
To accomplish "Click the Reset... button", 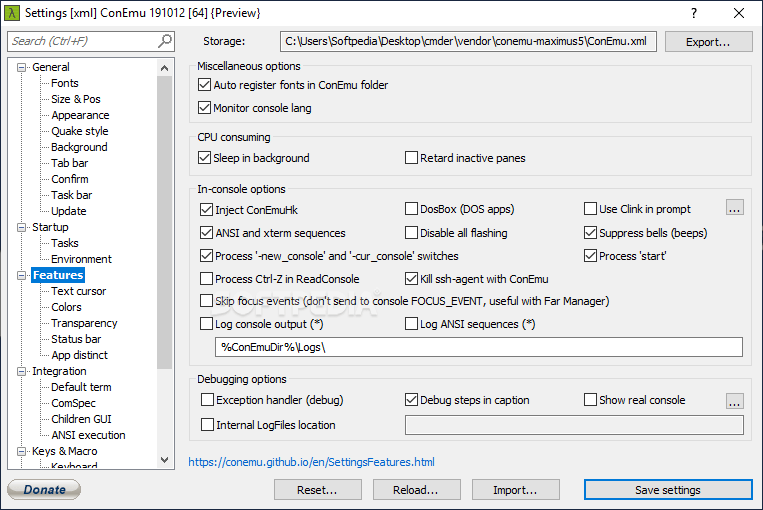I will tap(317, 490).
